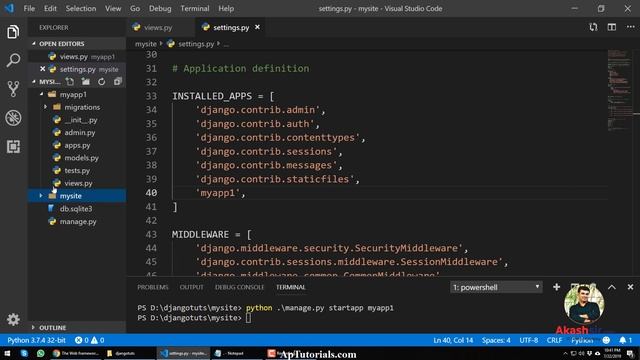Click the errors count in status bar
640x360 pixels.
pos(82,340)
